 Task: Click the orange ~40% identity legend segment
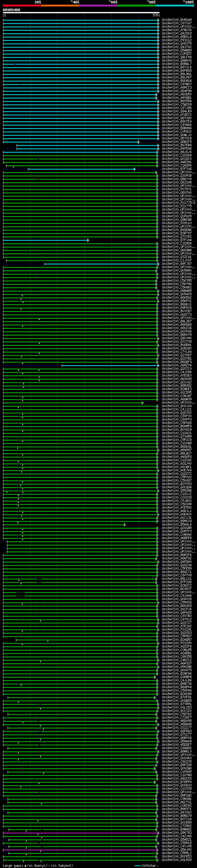click(61, 6)
